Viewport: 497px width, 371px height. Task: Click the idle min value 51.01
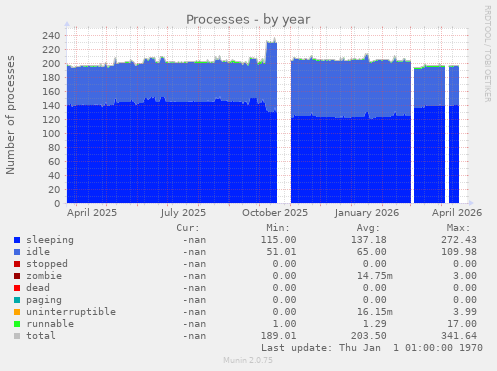pyautogui.click(x=281, y=252)
